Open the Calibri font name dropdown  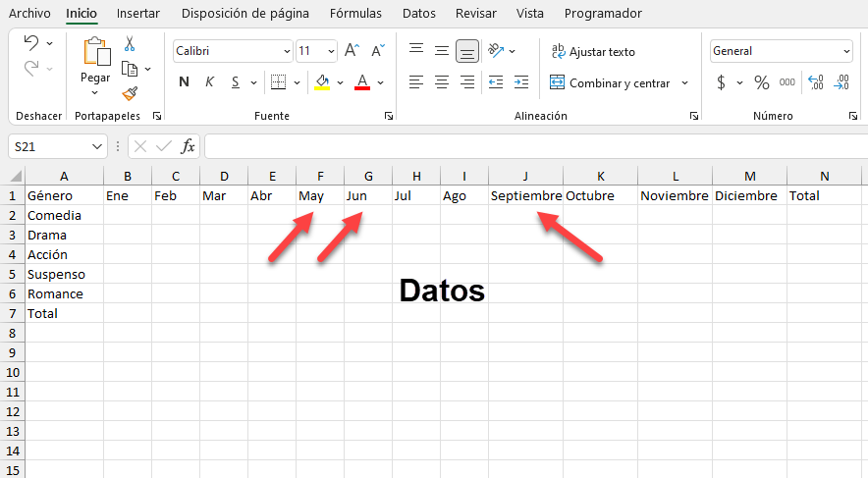[287, 51]
